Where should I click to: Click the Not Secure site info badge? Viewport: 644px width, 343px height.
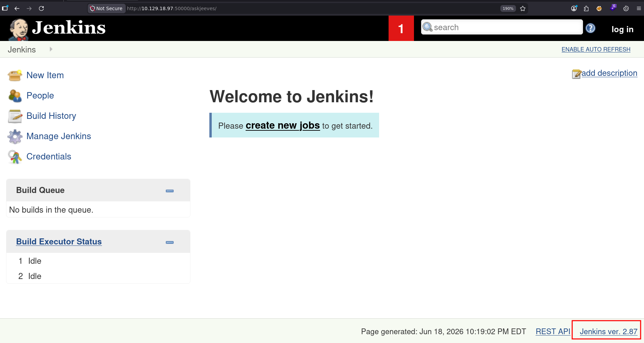point(106,8)
